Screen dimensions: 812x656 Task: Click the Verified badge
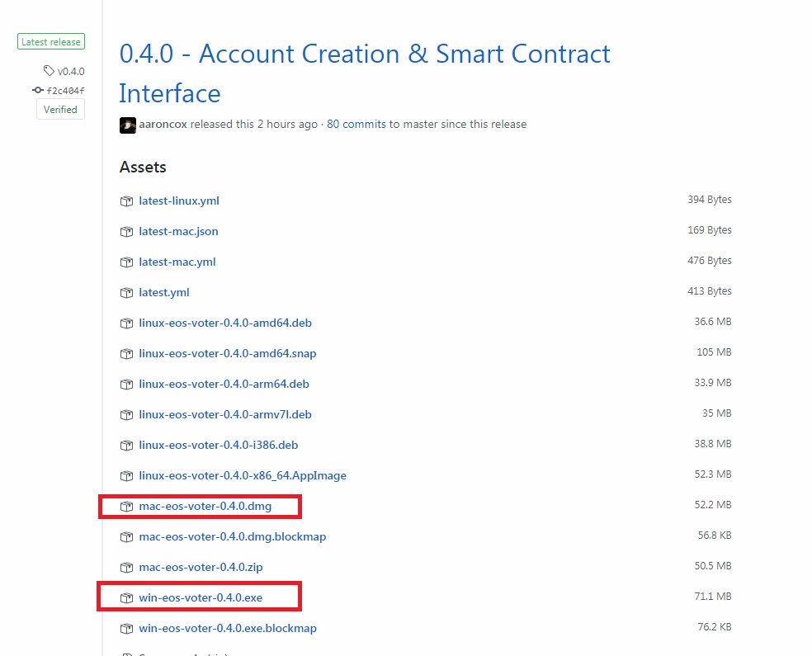(60, 109)
